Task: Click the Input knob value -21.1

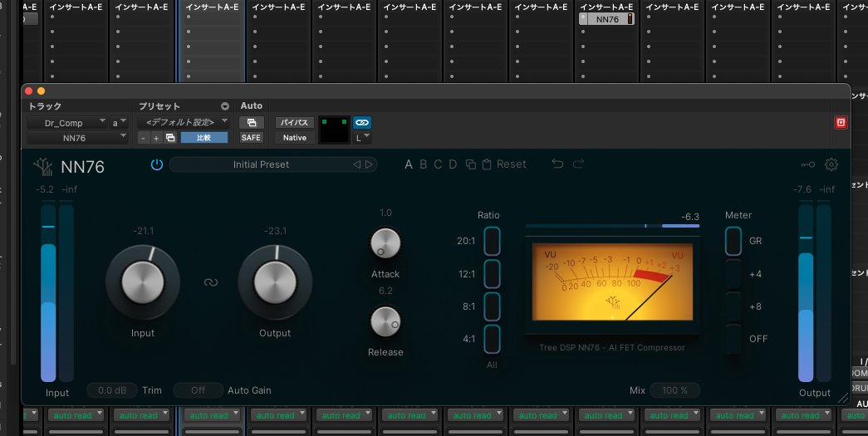Action: tap(144, 231)
